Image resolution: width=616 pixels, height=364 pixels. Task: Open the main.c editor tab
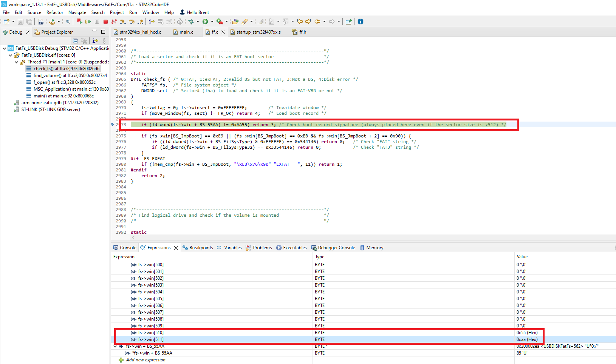click(186, 32)
